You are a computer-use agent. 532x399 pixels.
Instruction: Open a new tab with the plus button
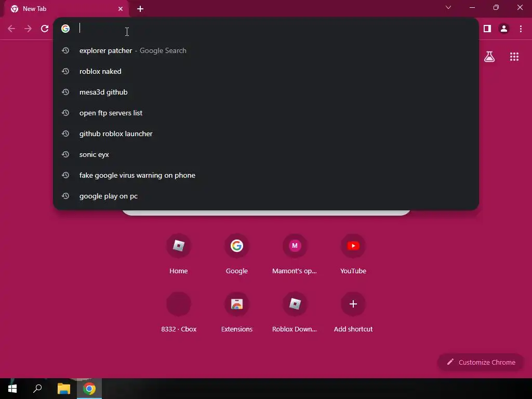click(x=140, y=9)
